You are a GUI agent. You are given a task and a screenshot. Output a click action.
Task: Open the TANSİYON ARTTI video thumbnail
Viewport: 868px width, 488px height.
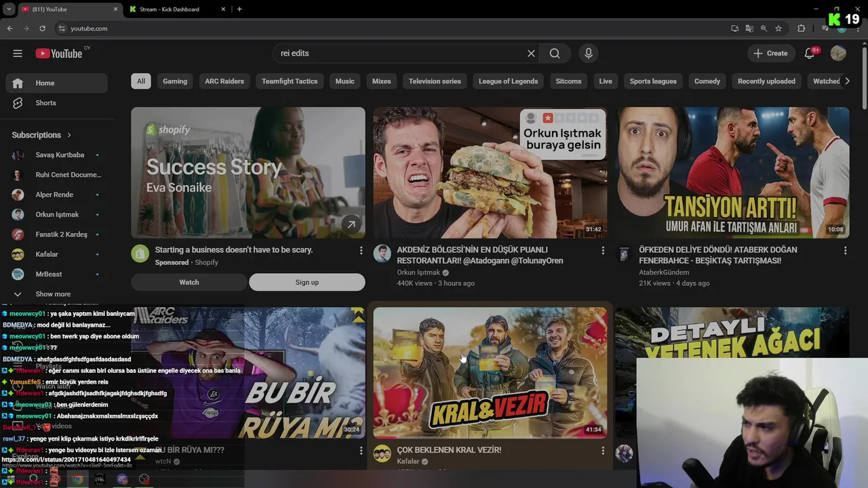pos(732,172)
